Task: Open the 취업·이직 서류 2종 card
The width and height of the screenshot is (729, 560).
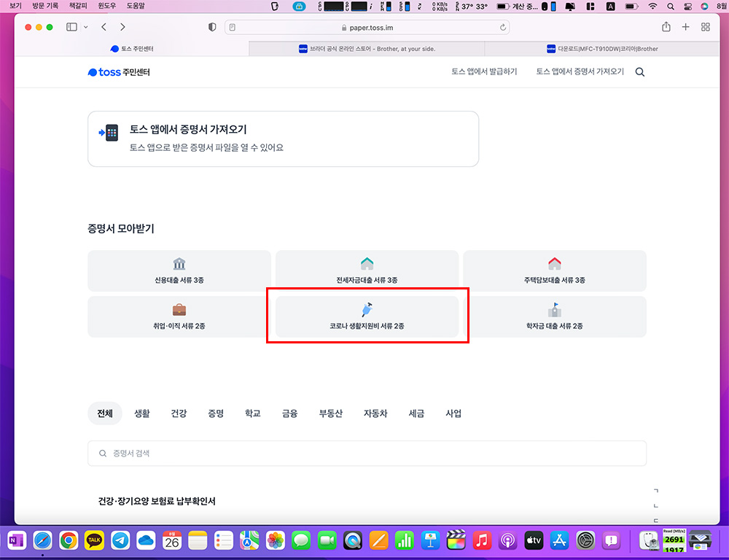Action: tap(179, 316)
